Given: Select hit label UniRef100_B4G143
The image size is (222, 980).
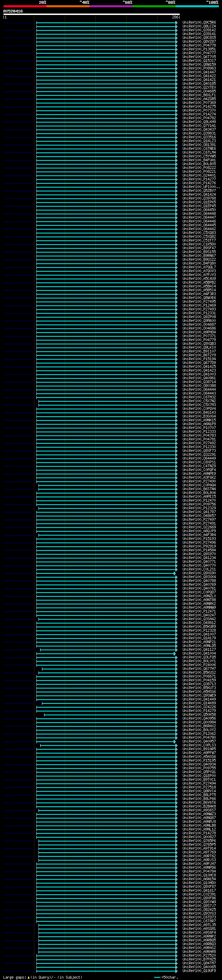Looking at the screenshot, I should pyautogui.click(x=199, y=412).
